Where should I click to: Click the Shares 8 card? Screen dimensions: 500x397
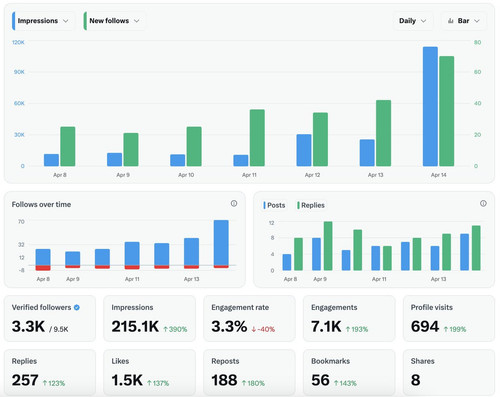pos(449,372)
